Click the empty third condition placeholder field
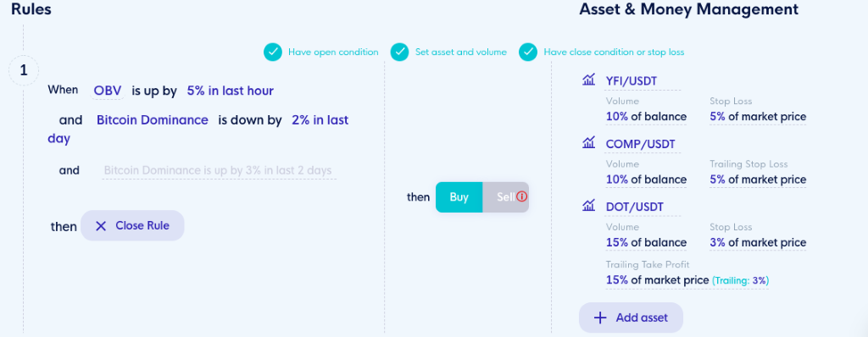The height and width of the screenshot is (337, 868). click(x=219, y=170)
